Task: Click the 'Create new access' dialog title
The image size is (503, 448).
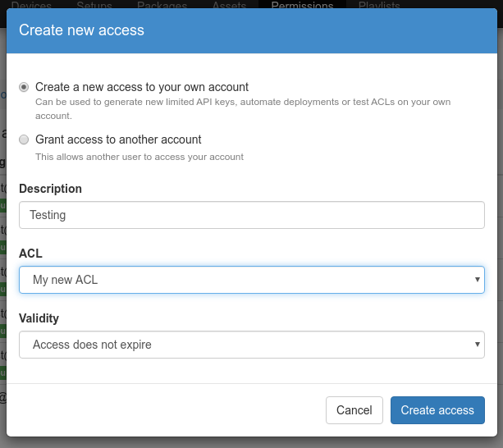Action: point(81,30)
